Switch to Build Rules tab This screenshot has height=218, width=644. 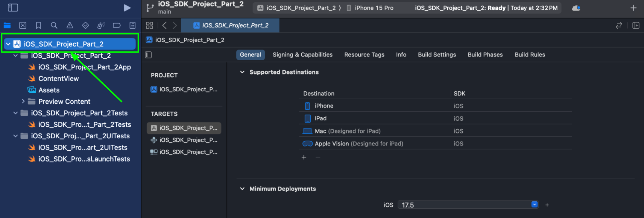(x=530, y=55)
